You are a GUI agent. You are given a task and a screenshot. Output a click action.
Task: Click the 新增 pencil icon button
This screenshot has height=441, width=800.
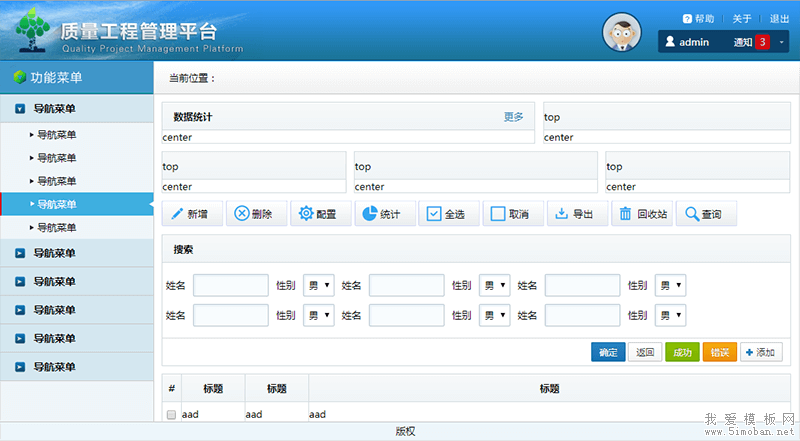[191, 214]
